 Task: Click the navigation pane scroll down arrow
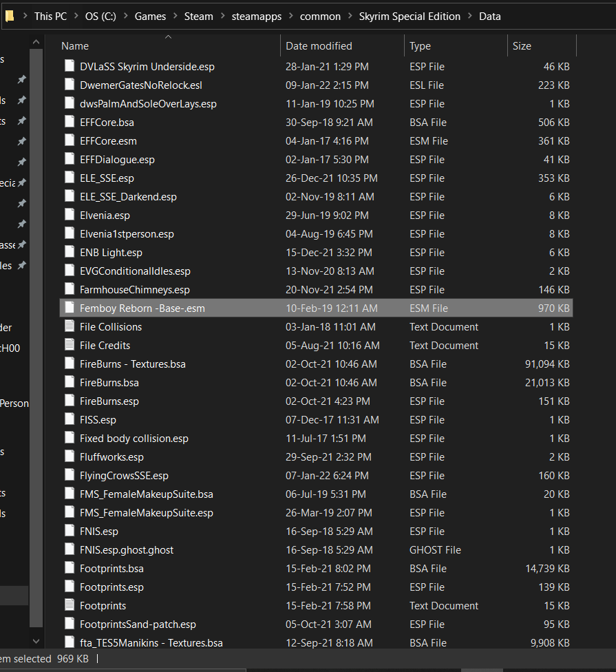[36, 641]
